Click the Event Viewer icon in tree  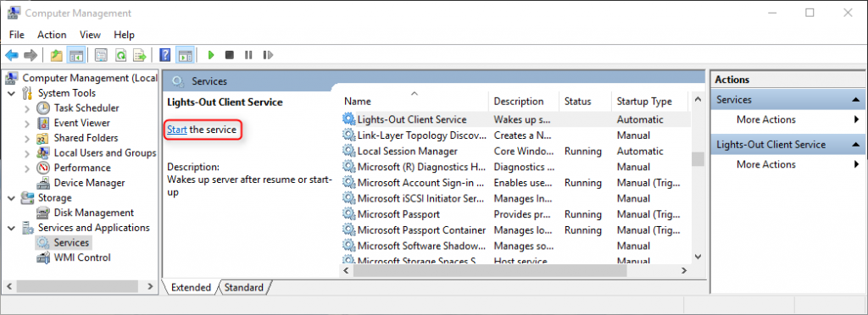coord(44,123)
